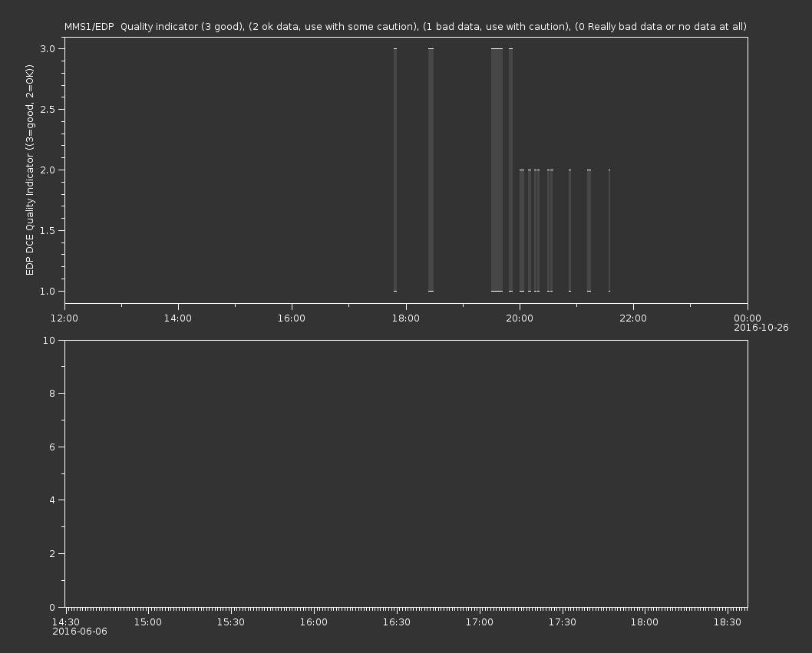Click the 14:30 time axis label
Image resolution: width=812 pixels, height=653 pixels.
[66, 622]
